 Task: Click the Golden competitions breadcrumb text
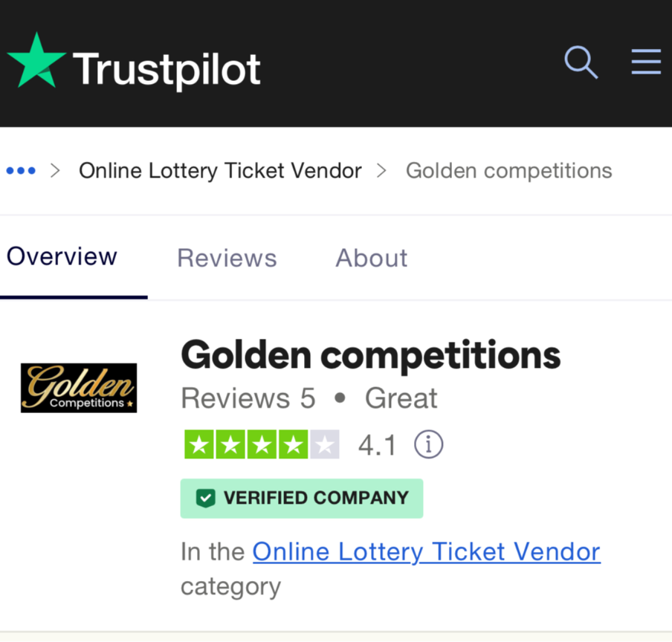pyautogui.click(x=508, y=171)
